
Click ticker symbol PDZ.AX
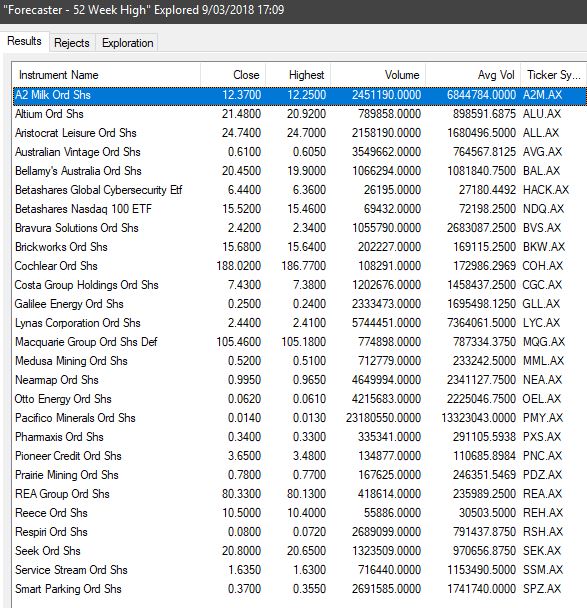pos(542,475)
